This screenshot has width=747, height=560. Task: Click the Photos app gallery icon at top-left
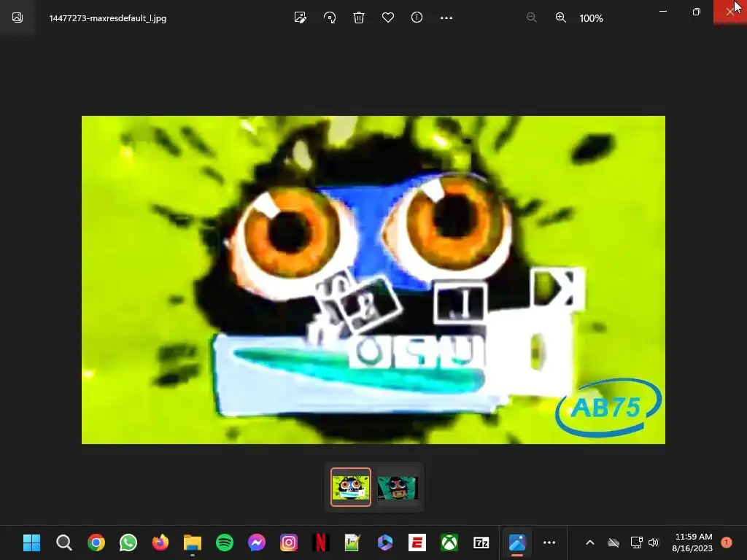[x=18, y=17]
